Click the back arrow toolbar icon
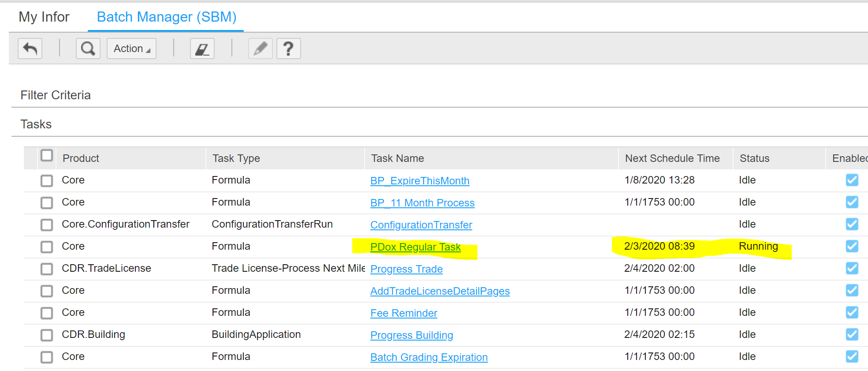The image size is (868, 371). pyautogui.click(x=30, y=49)
